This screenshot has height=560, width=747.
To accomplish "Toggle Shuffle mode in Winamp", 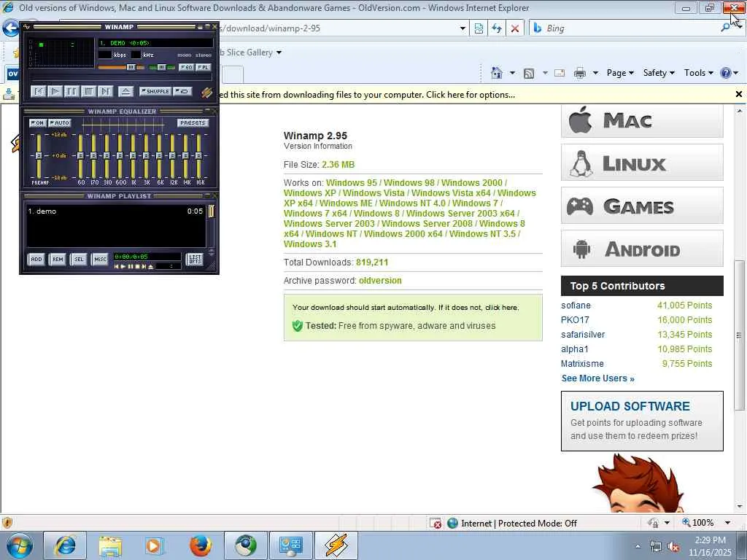I will [155, 91].
